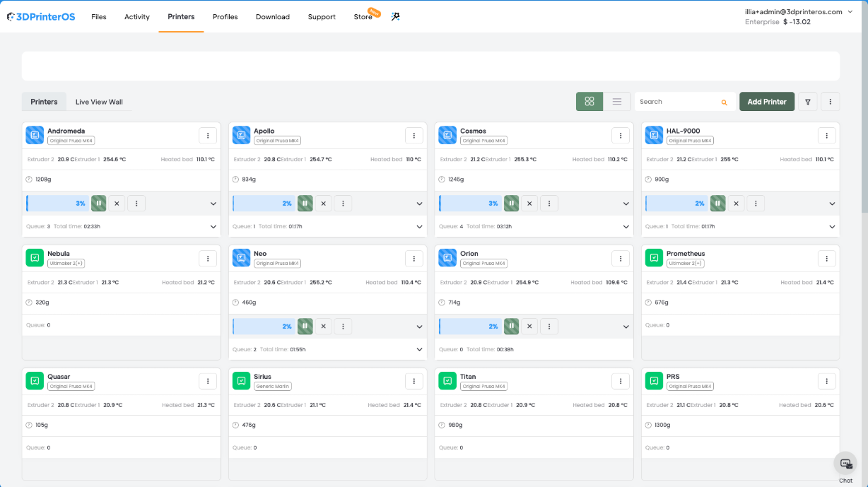Screen dimensions: 868x487
Task: Open the HAL-9000 printer name link
Action: [684, 131]
